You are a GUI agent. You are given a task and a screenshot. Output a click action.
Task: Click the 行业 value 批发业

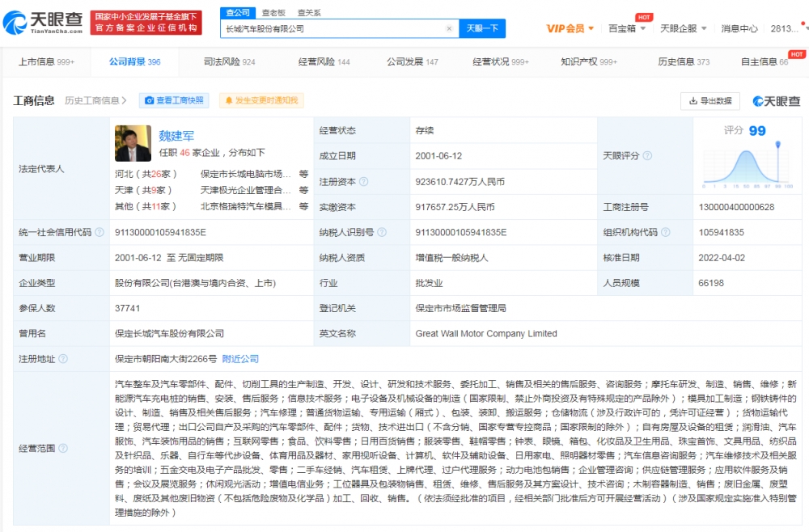point(429,283)
